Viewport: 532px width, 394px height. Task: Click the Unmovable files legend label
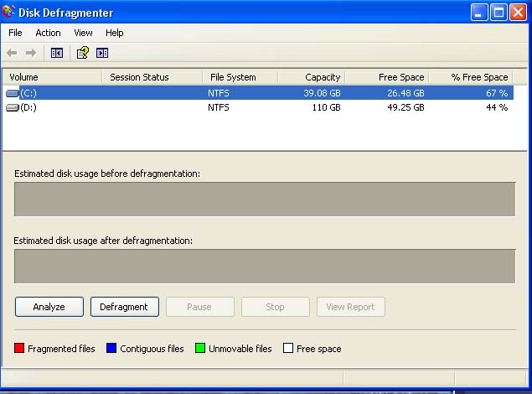tap(240, 349)
